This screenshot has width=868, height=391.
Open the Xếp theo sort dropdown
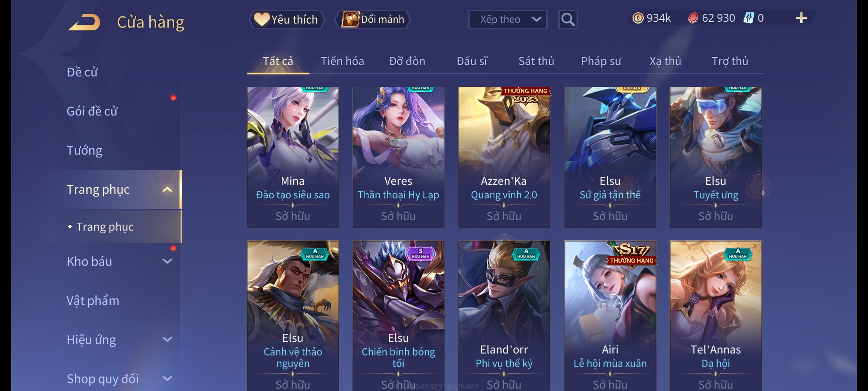(x=507, y=20)
